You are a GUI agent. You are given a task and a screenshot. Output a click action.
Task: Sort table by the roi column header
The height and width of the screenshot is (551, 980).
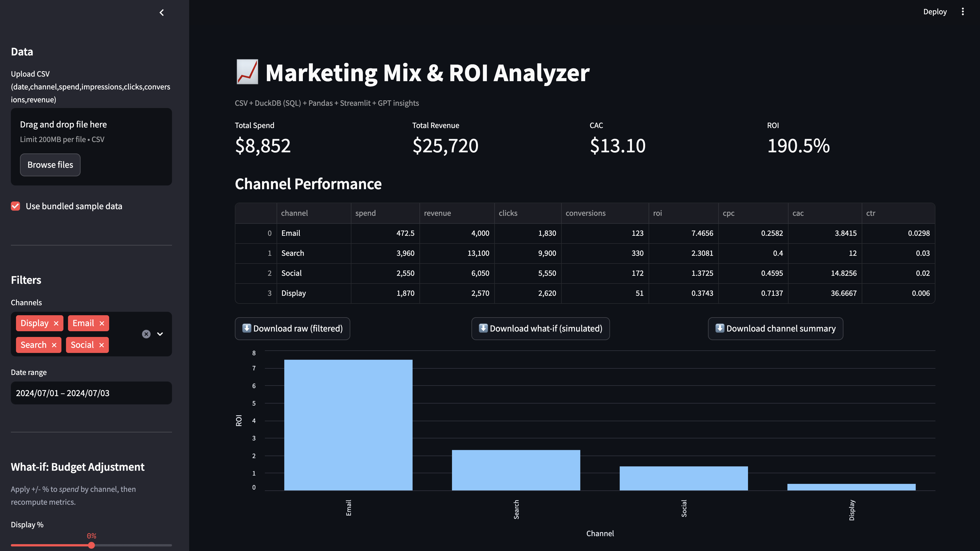point(684,213)
